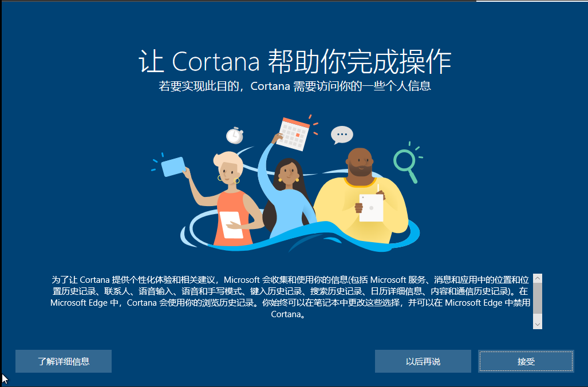Click the speech bubble chat icon

[x=342, y=135]
